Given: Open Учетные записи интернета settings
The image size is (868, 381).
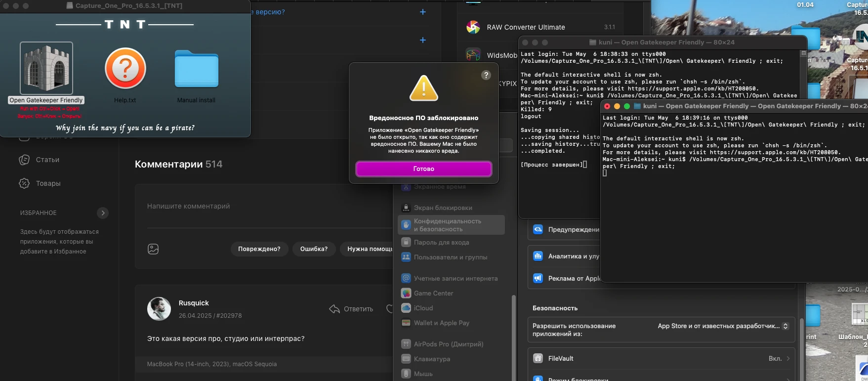Looking at the screenshot, I should [451, 279].
